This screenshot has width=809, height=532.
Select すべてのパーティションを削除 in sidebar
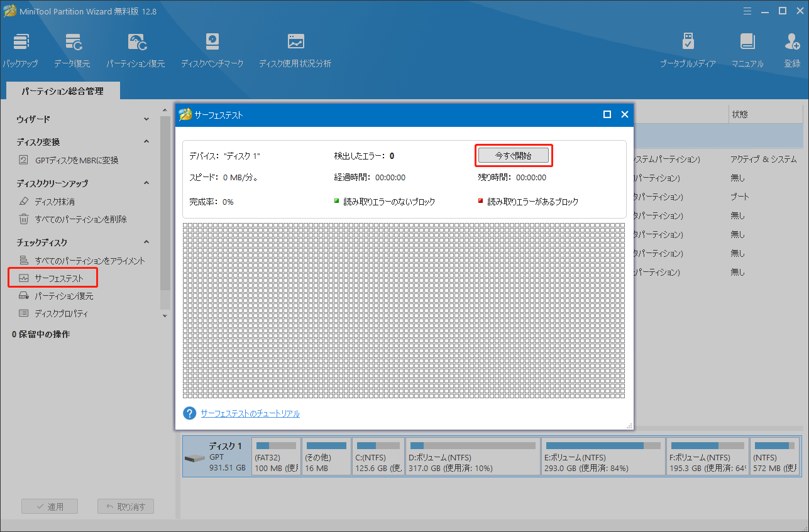click(x=81, y=219)
